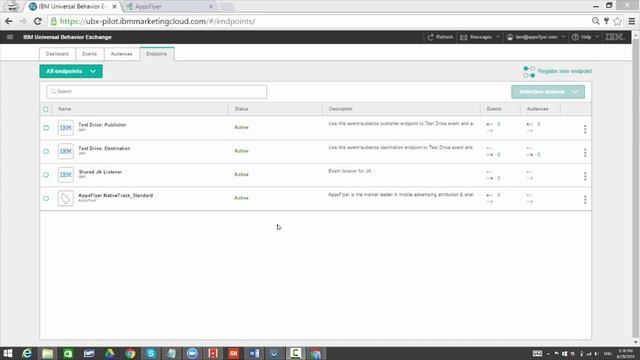Click the Messages envelope icon
640x360 pixels.
tap(464, 37)
